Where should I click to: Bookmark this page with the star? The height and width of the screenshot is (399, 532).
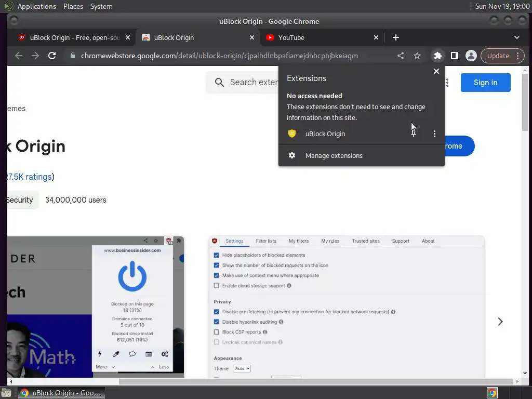(x=417, y=56)
